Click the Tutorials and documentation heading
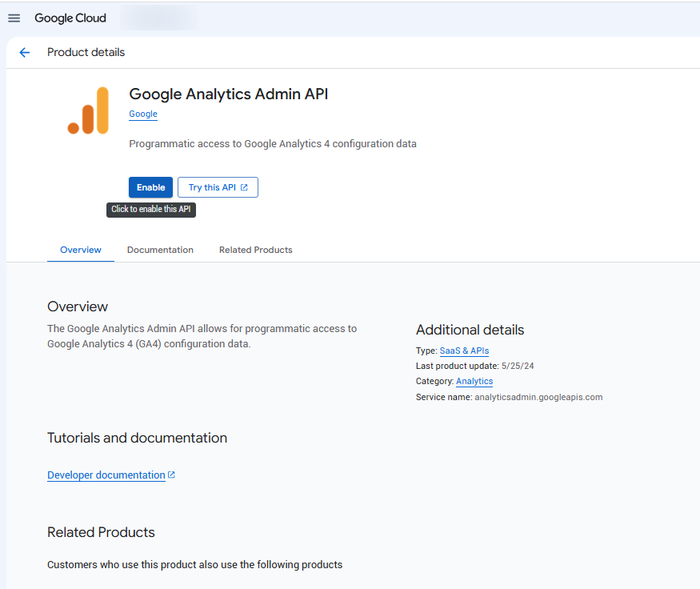The height and width of the screenshot is (589, 700). coord(137,438)
